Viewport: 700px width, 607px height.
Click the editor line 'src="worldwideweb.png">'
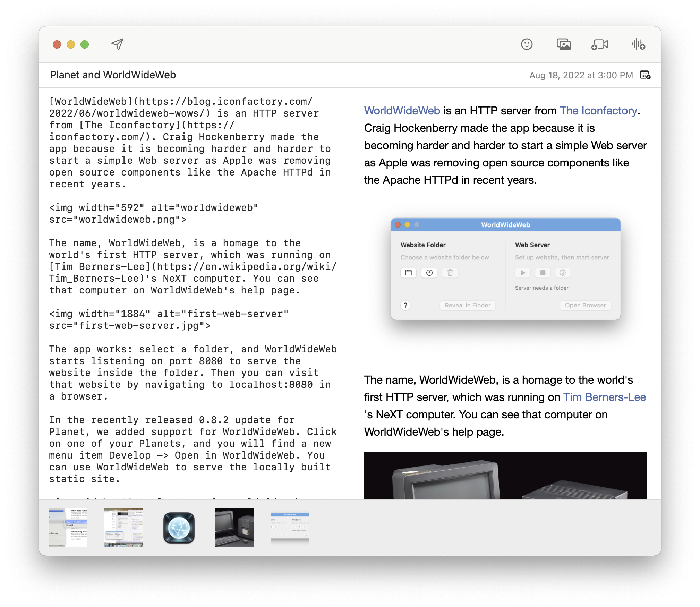[x=118, y=220]
